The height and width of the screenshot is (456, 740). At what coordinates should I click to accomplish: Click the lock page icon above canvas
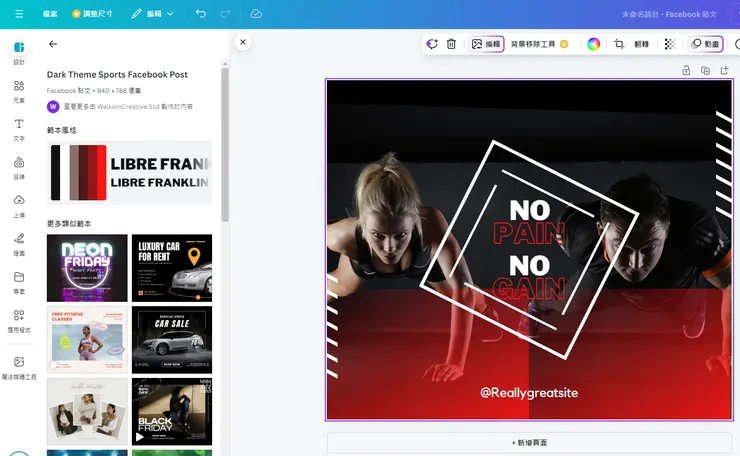coord(686,70)
